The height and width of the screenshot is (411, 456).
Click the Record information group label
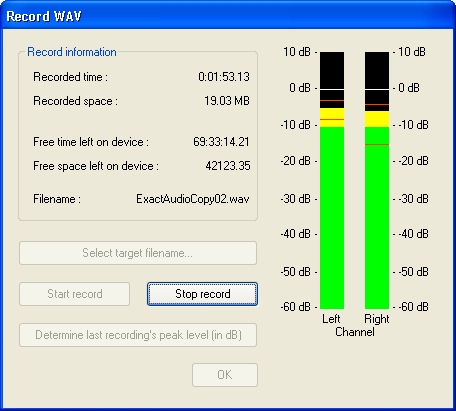click(x=72, y=52)
